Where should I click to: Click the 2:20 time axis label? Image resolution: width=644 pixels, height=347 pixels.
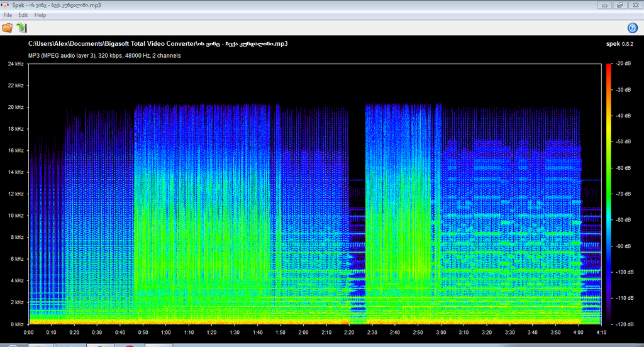pos(349,332)
